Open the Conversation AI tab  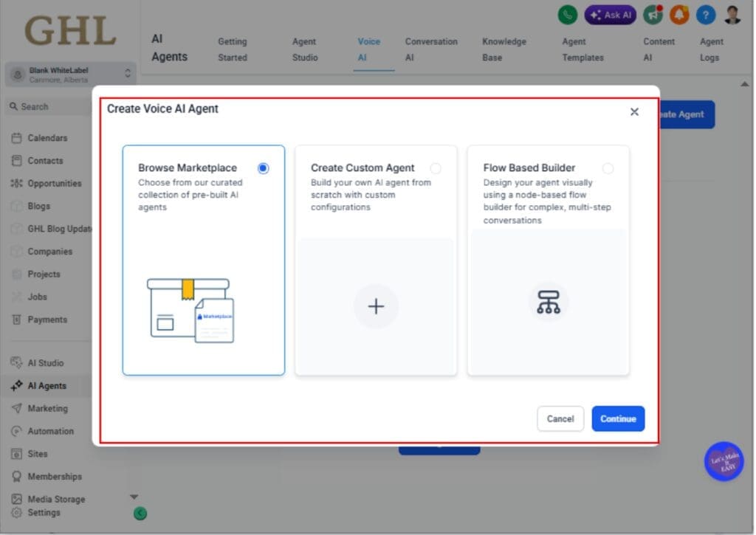click(431, 49)
